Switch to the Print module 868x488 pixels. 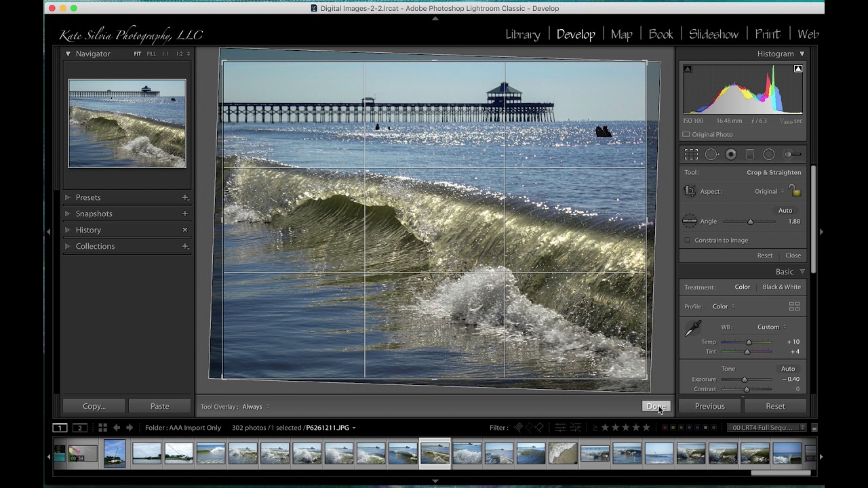(x=768, y=34)
